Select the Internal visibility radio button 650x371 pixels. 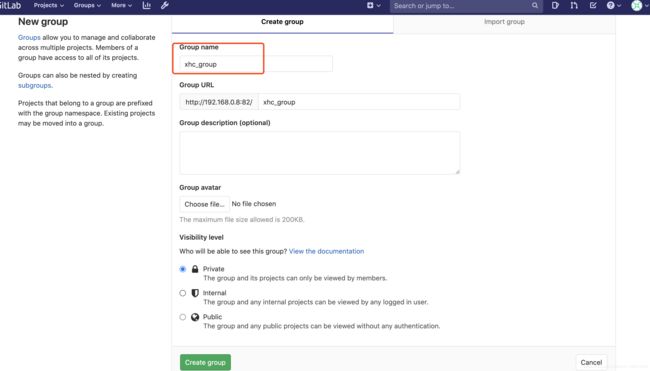coord(183,293)
